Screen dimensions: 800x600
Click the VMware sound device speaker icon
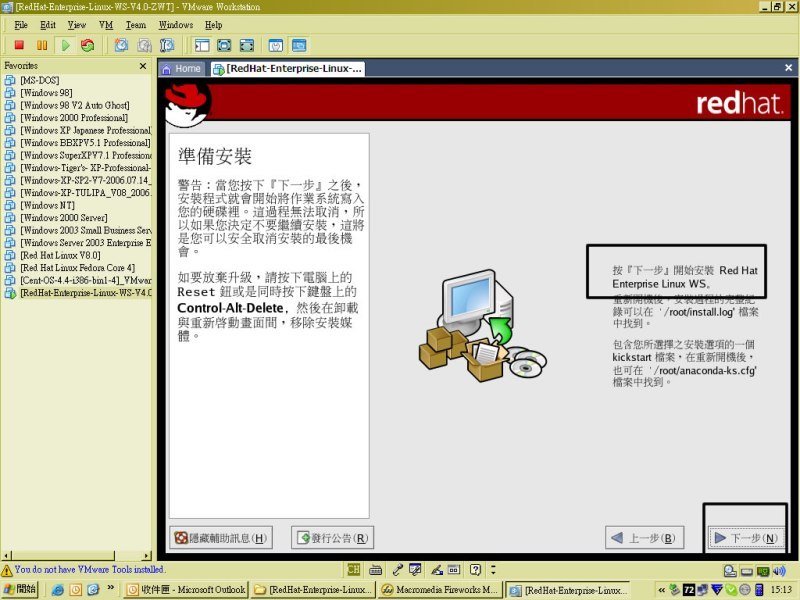coord(780,571)
